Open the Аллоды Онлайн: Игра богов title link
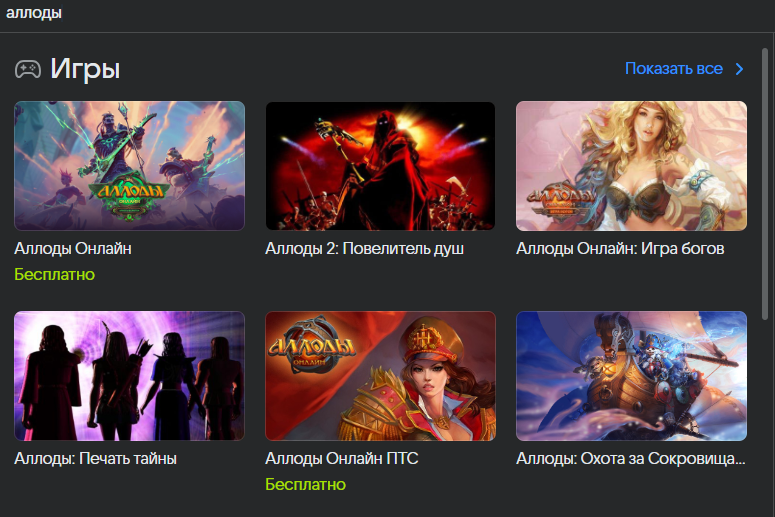This screenshot has height=517, width=775. 620,249
